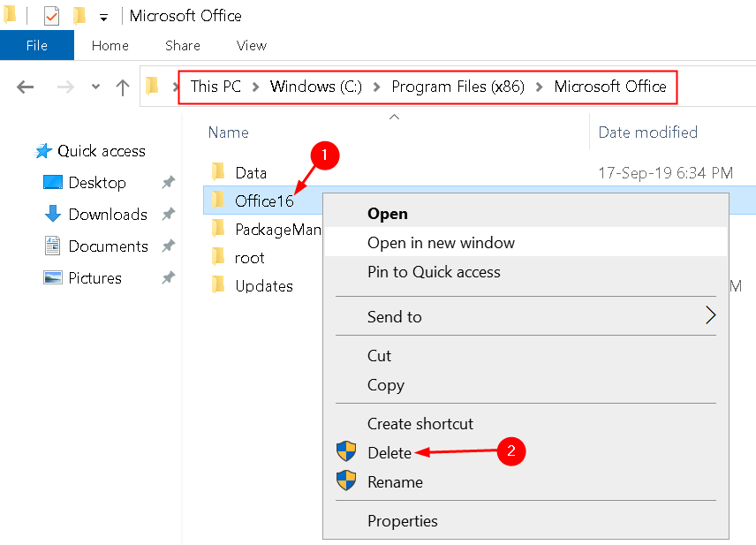This screenshot has width=756, height=545.
Task: Expand the chevron after This PC
Action: pos(255,87)
